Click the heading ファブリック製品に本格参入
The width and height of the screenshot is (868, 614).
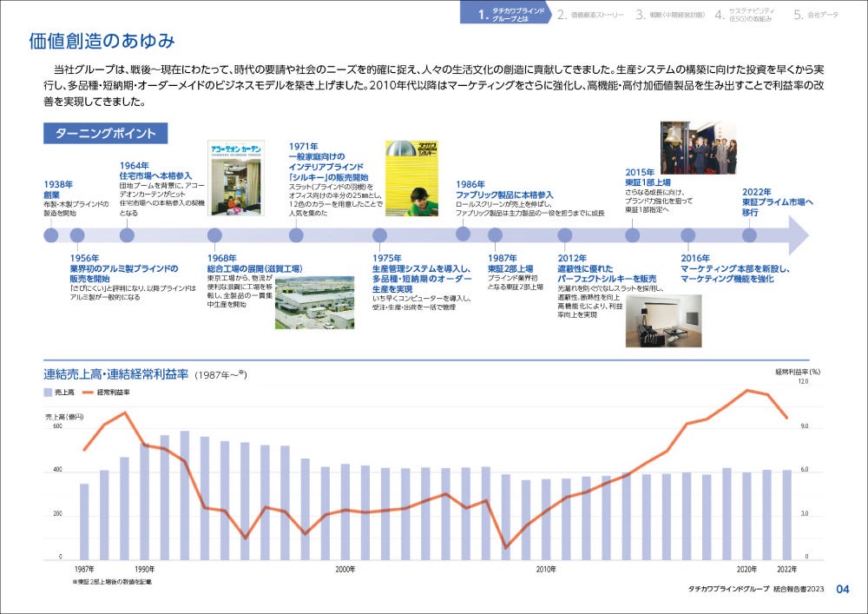504,195
